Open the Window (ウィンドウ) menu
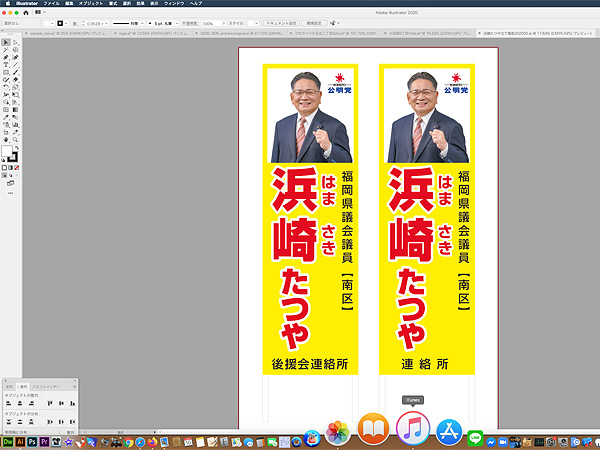Image resolution: width=600 pixels, height=450 pixels. tap(174, 3)
